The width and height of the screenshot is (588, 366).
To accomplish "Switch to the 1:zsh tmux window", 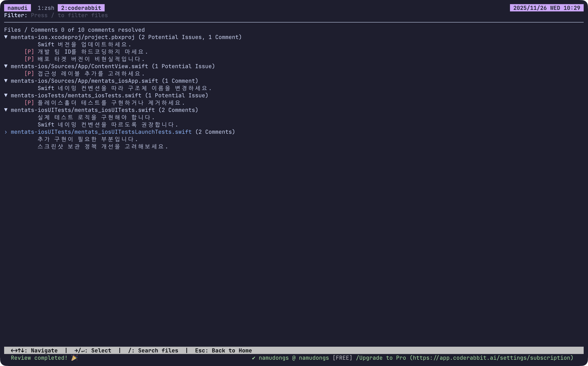I will coord(46,8).
